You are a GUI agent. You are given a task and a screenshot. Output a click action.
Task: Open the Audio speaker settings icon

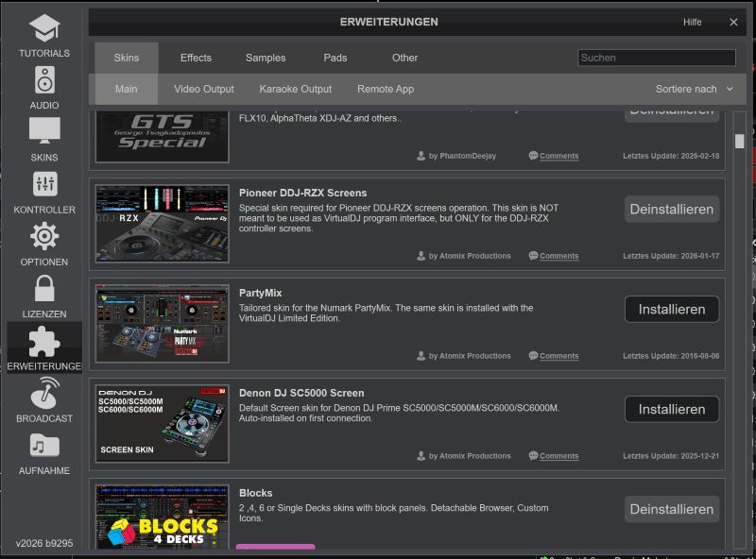coord(43,80)
